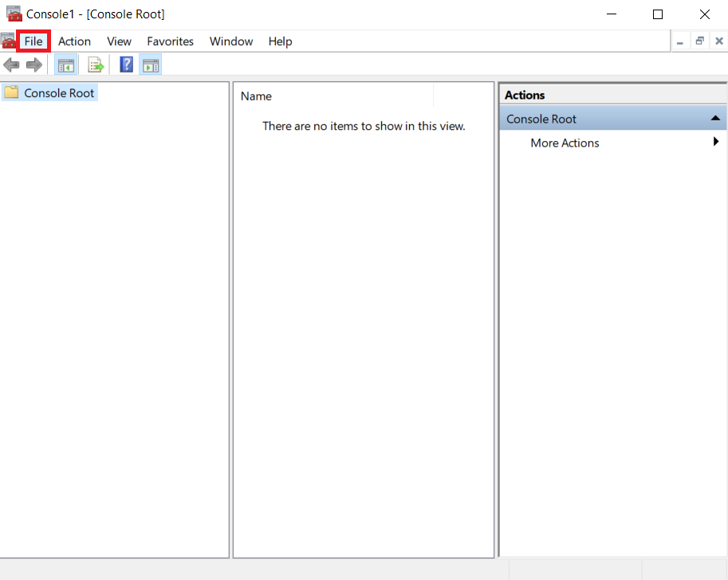
Task: Restore down the inner child window
Action: pos(699,41)
